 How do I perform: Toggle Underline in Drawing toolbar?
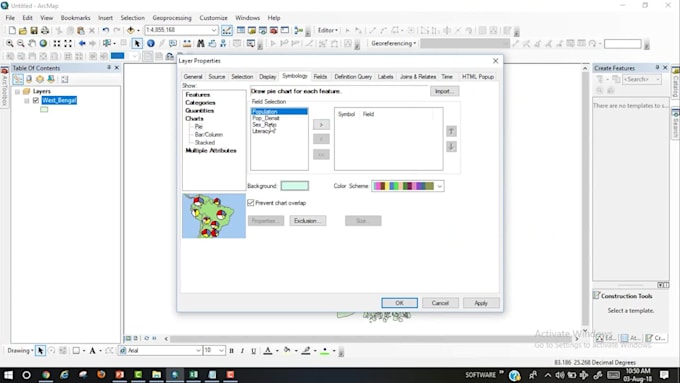(253, 350)
